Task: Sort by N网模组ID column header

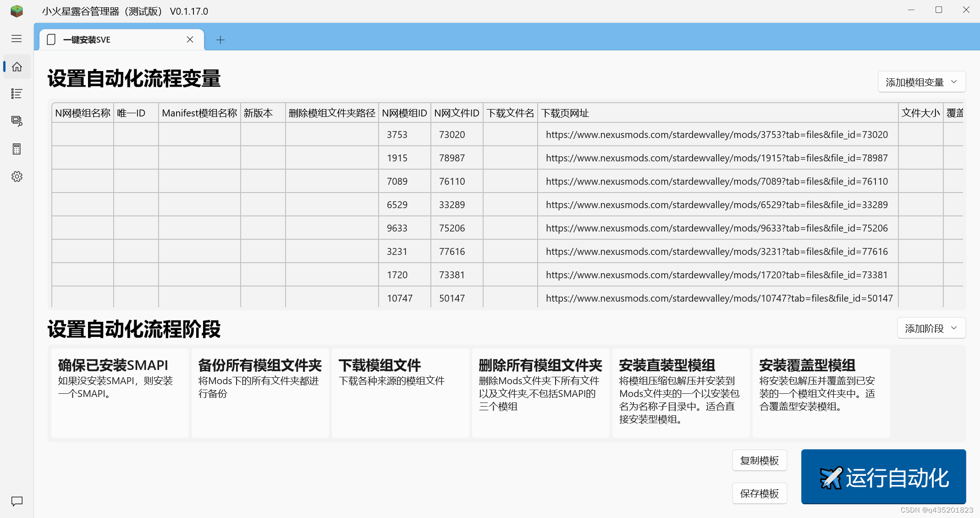Action: (404, 113)
